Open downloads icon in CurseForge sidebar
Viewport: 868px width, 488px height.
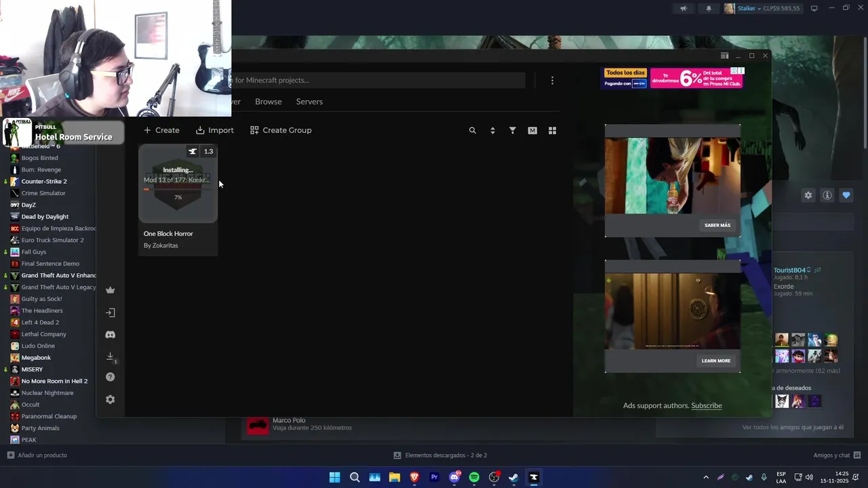coord(111,357)
